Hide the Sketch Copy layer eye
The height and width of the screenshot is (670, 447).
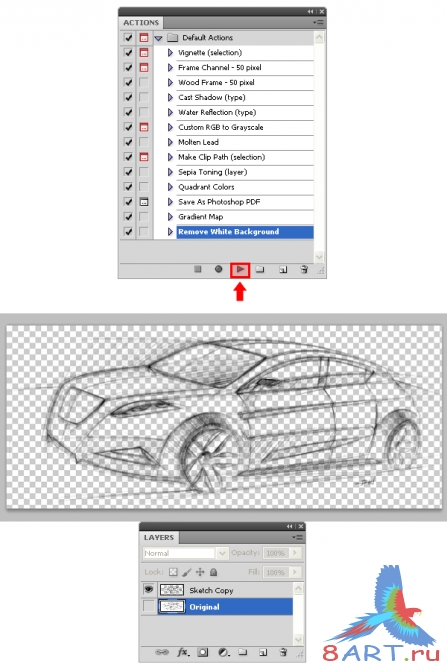click(x=148, y=590)
